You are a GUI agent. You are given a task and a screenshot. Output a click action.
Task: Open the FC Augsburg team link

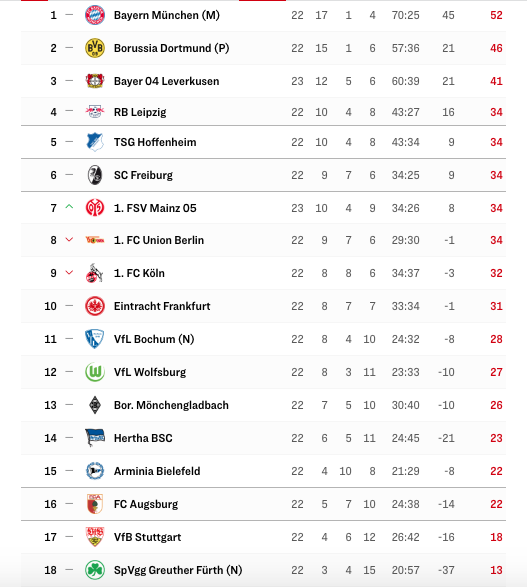tap(146, 504)
